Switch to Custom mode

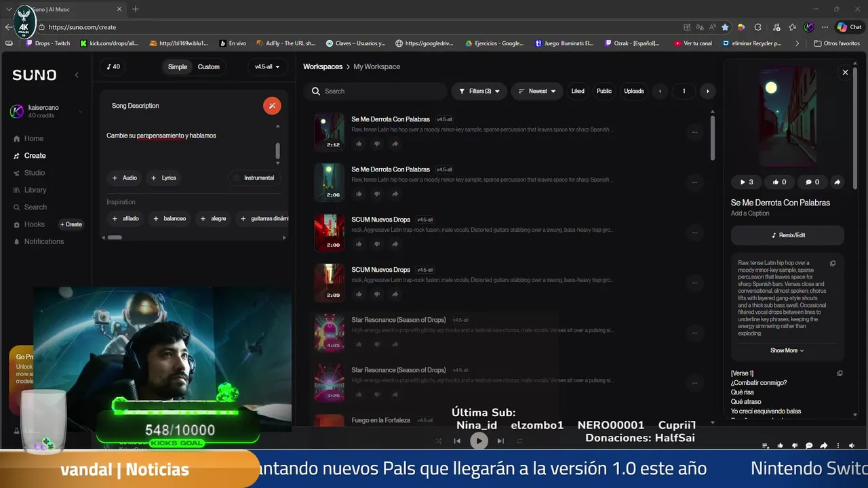click(208, 66)
